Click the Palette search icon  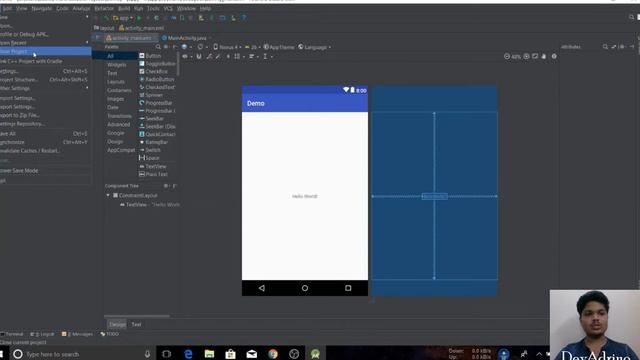click(158, 47)
